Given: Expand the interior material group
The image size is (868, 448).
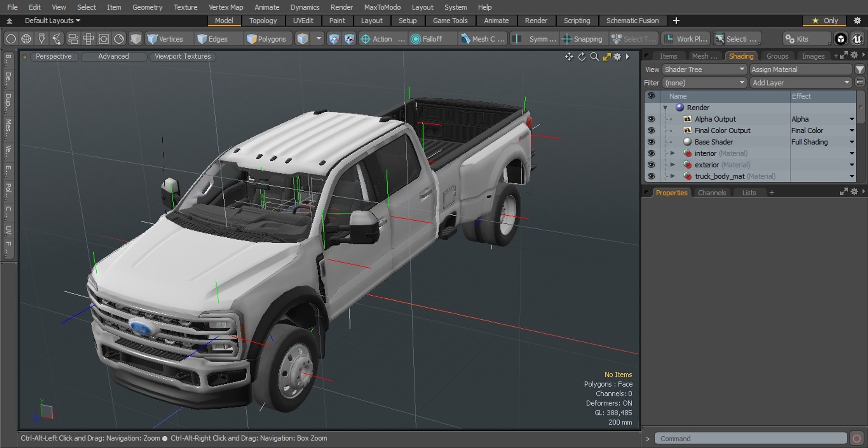Looking at the screenshot, I should click(x=673, y=153).
